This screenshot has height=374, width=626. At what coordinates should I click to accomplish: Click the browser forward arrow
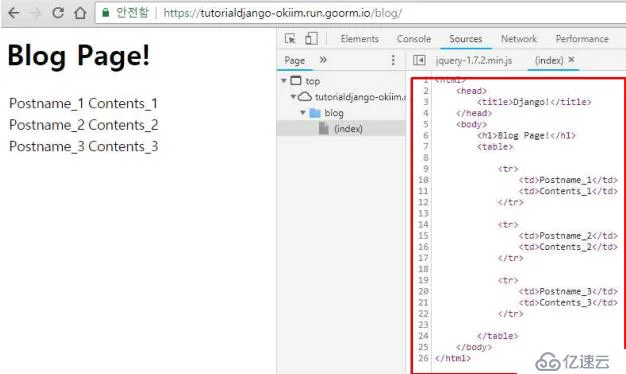pyautogui.click(x=36, y=13)
